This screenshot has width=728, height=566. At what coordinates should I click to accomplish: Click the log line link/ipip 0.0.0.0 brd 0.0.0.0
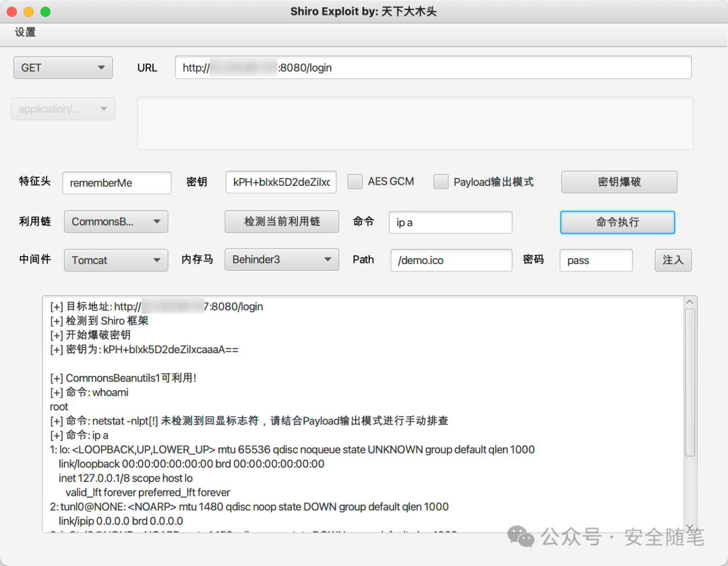coord(121,521)
